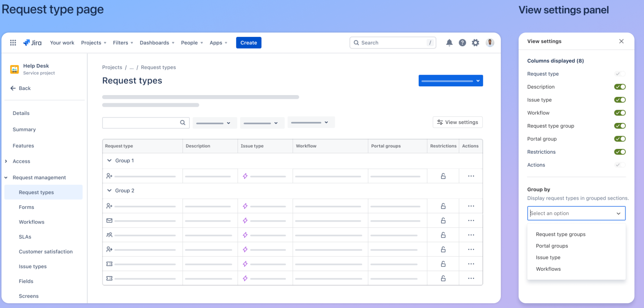
Task: Click the notifications bell icon
Action: tap(449, 43)
